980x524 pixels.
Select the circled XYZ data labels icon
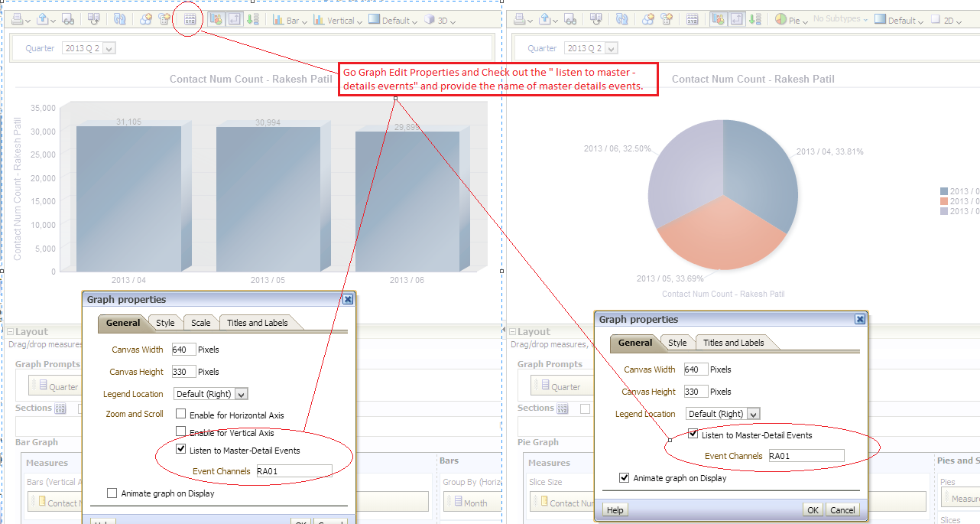point(189,19)
